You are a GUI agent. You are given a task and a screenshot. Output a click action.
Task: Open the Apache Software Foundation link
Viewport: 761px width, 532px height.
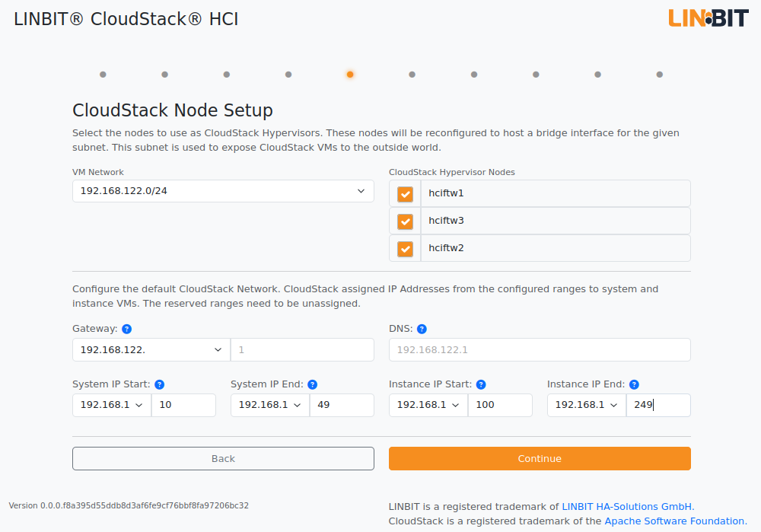pos(676,521)
